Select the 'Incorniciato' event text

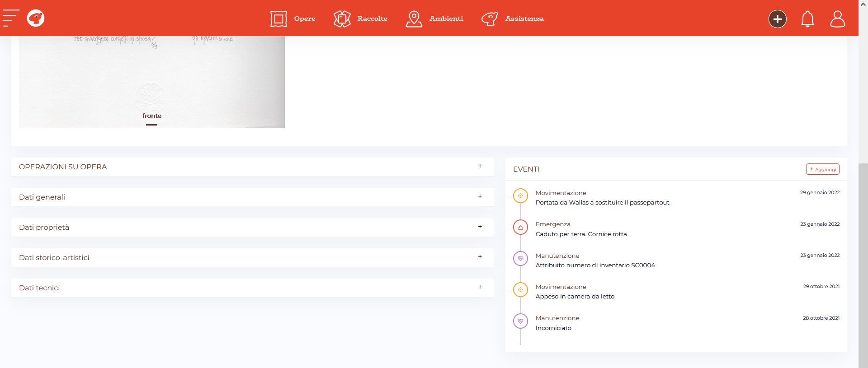tap(553, 328)
